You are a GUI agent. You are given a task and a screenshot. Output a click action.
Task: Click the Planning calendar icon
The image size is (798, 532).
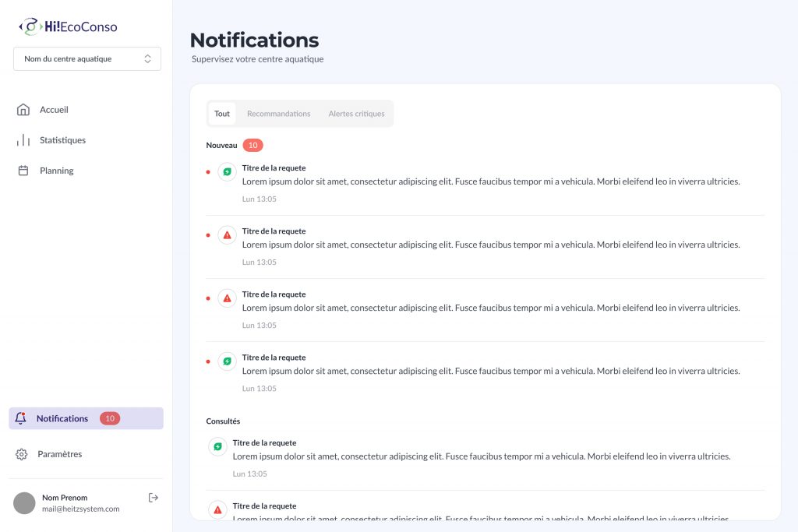pos(24,170)
